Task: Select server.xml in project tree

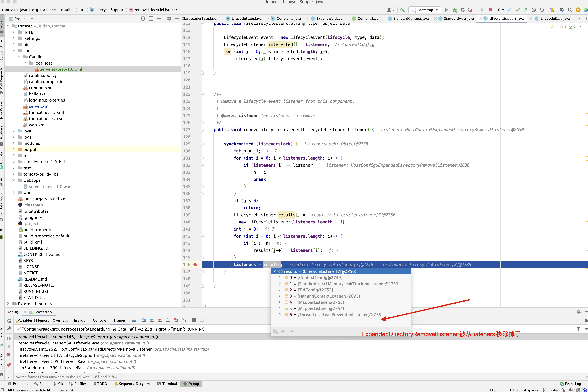Action: 39,106
